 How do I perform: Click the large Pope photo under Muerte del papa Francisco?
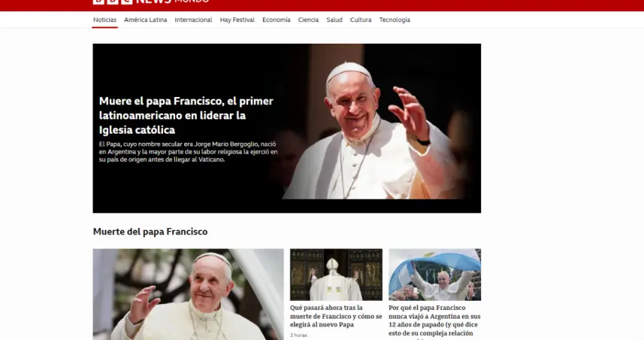[x=188, y=295]
